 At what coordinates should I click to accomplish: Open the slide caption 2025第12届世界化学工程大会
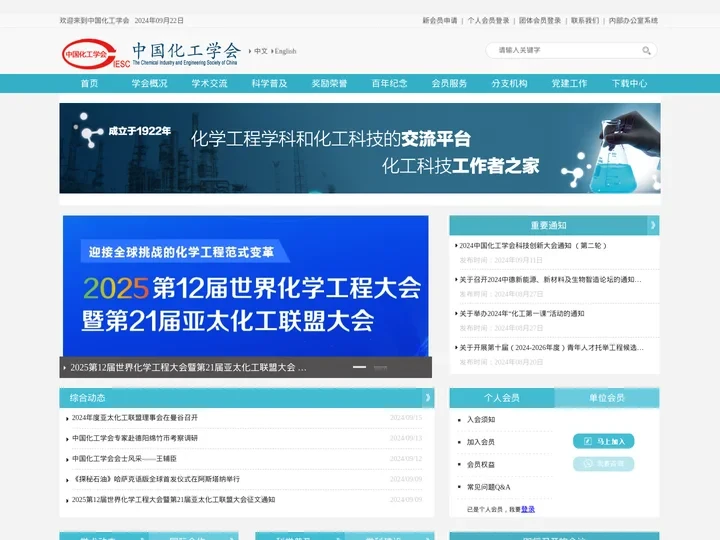click(x=188, y=367)
